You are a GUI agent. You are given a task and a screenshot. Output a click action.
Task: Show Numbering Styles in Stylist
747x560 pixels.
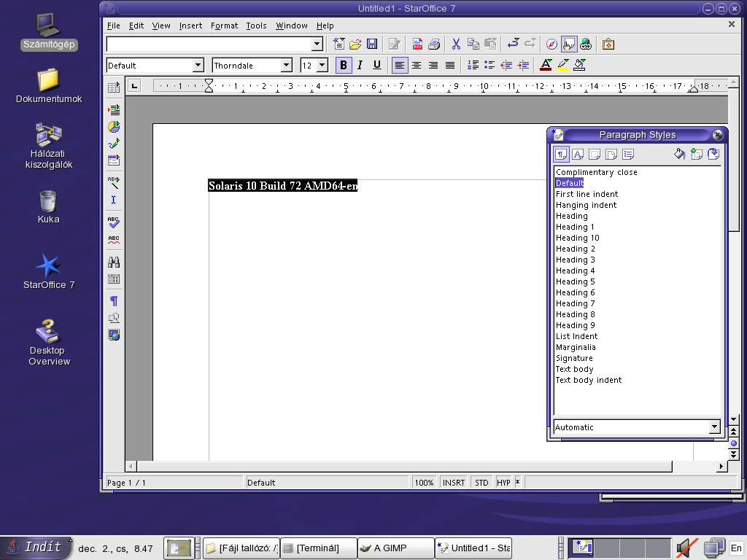[x=628, y=155]
